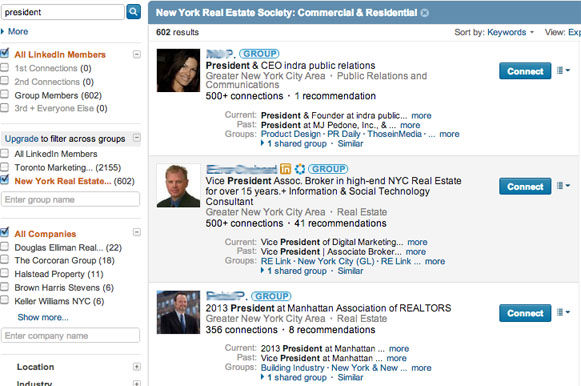Enable the Toronto Marketing group checkbox

point(4,166)
